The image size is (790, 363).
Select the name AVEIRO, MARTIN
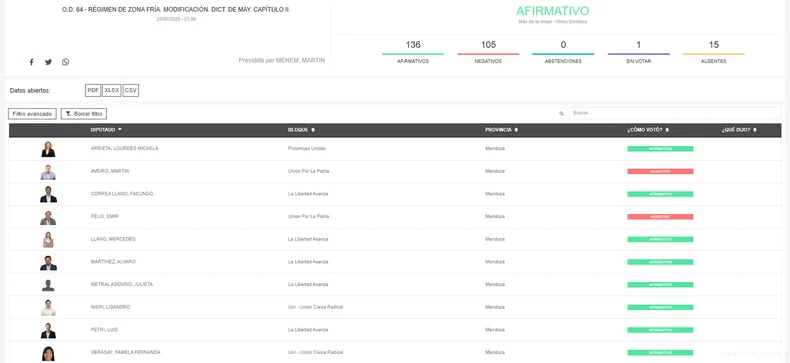(110, 171)
